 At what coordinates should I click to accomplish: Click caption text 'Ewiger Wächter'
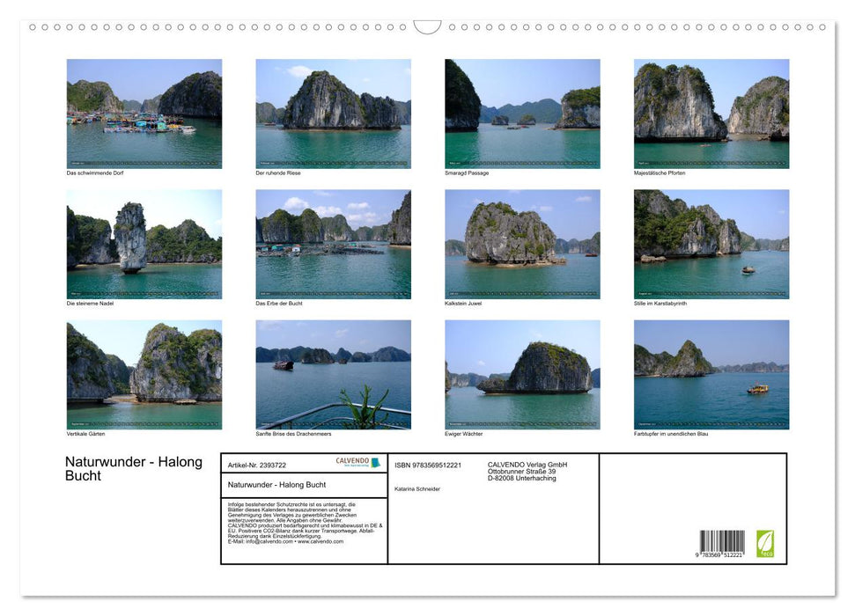[463, 434]
